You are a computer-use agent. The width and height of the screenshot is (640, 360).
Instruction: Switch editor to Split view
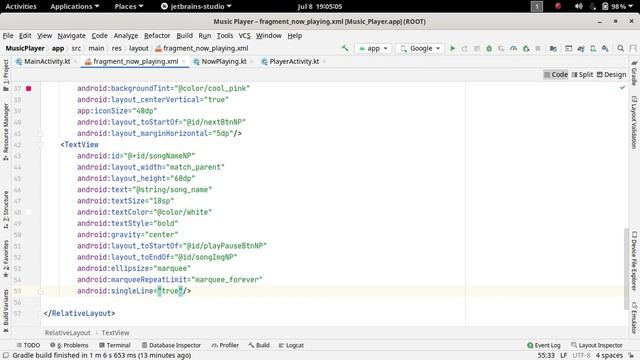click(x=582, y=74)
